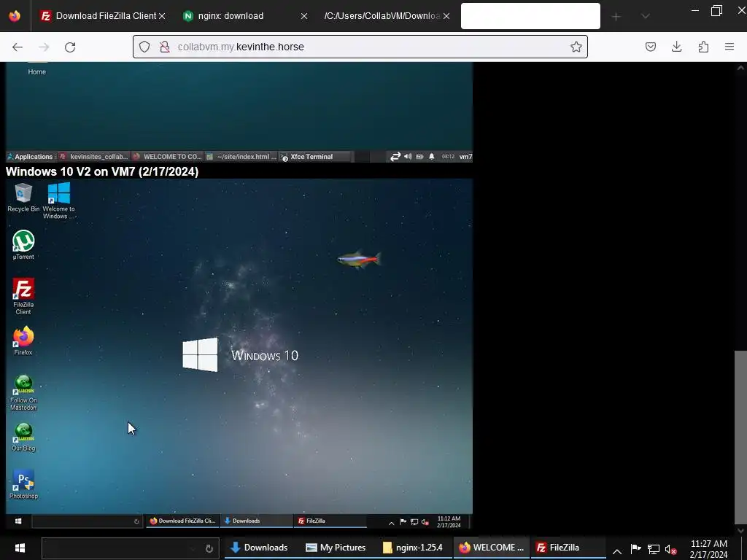The height and width of the screenshot is (560, 747).
Task: Open the Firefox downloads panel icon
Action: [676, 47]
